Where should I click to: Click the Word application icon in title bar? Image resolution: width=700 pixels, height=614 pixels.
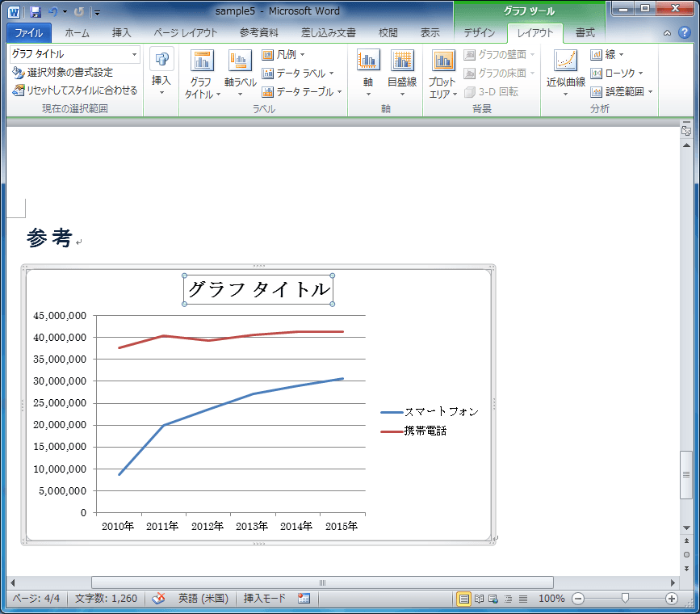(x=15, y=12)
